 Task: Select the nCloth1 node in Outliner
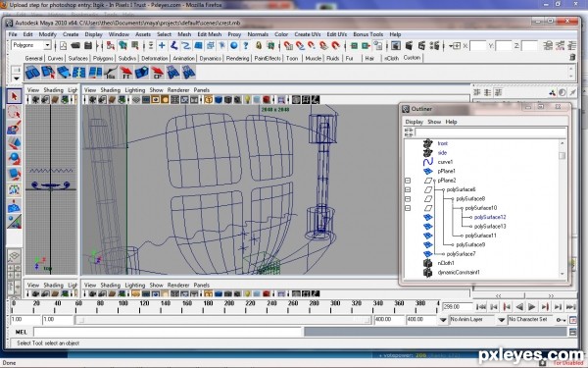[446, 263]
